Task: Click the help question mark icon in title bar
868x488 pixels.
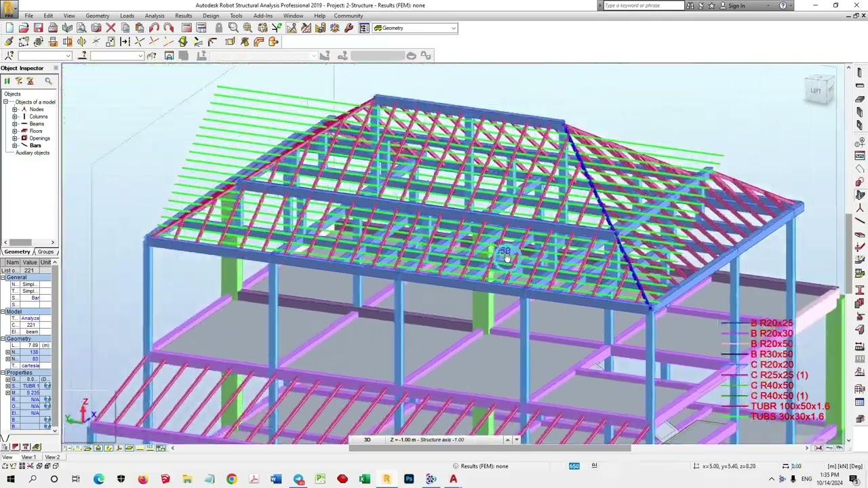Action: (783, 5)
